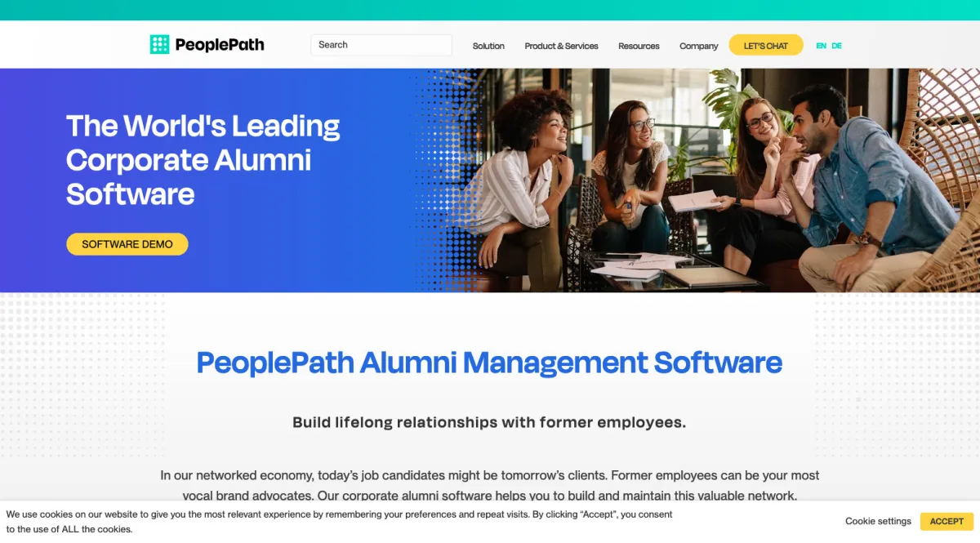Open the Resources navigation menu
Image resolution: width=980 pixels, height=543 pixels.
click(639, 46)
